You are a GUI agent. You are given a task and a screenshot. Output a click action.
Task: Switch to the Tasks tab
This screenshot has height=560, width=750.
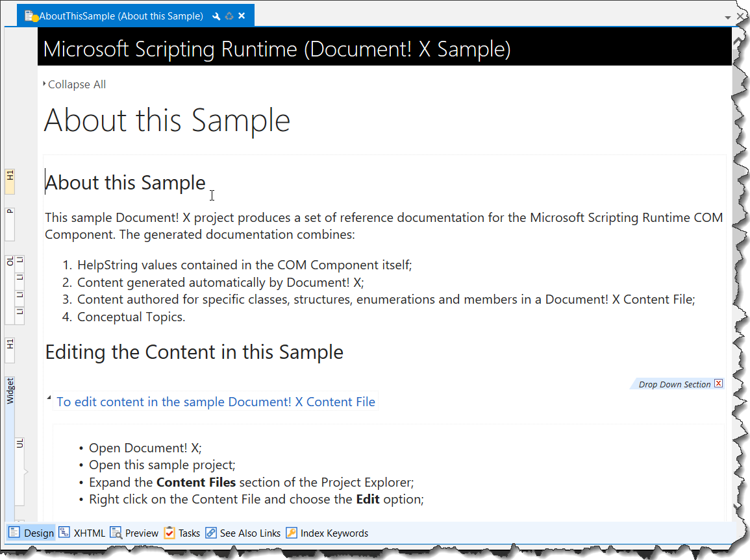182,533
